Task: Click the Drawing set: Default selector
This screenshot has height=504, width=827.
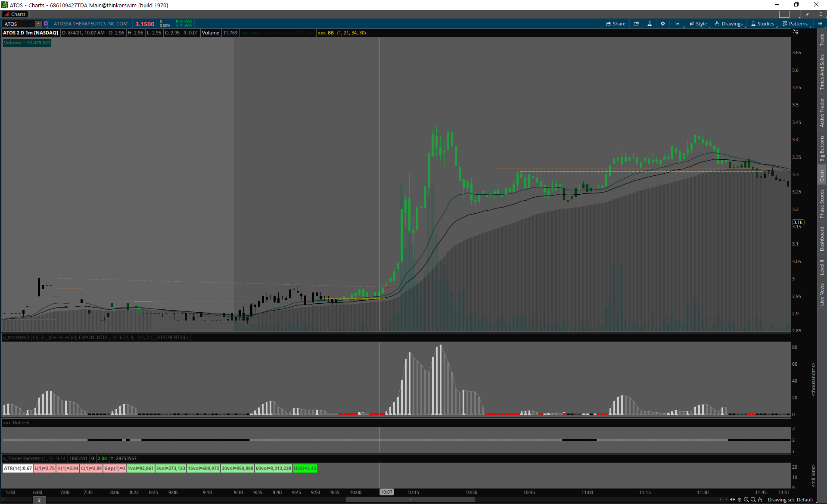Action: [x=790, y=500]
